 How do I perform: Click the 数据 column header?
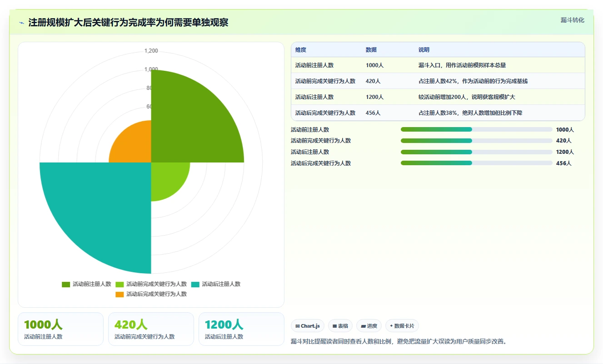(x=371, y=50)
